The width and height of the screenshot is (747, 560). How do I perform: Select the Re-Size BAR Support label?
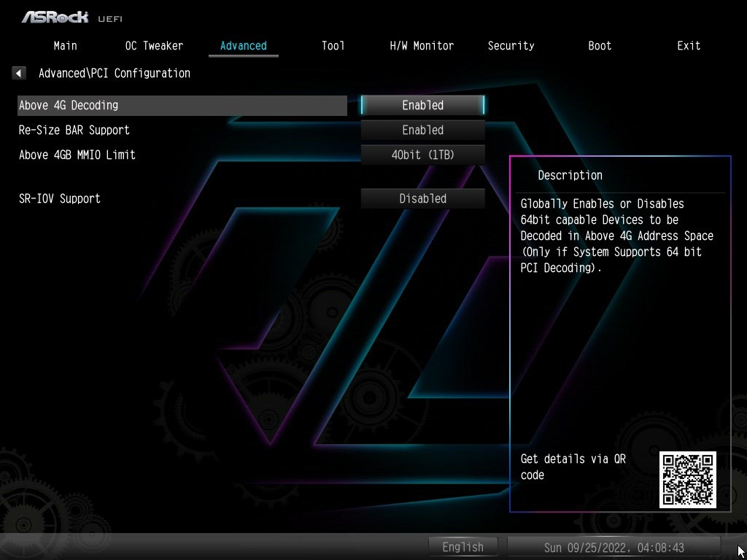pyautogui.click(x=74, y=130)
